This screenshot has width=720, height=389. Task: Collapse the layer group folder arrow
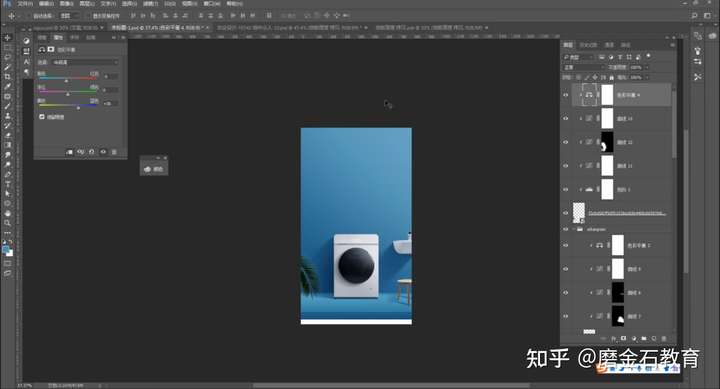pos(574,229)
